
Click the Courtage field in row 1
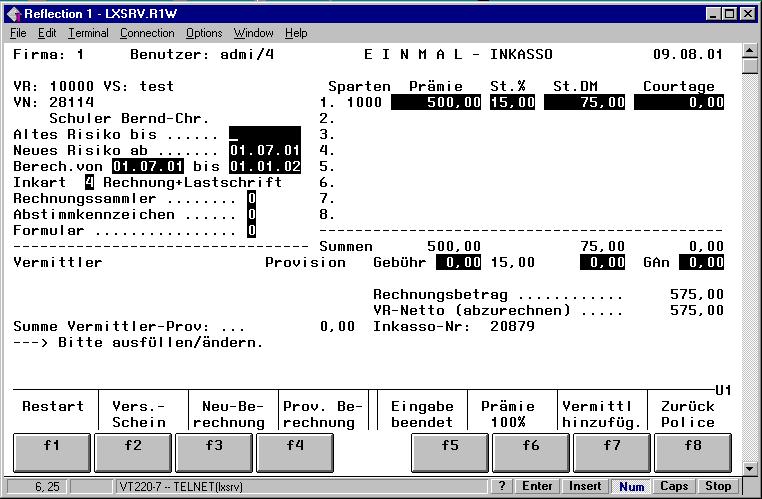pyautogui.click(x=679, y=102)
